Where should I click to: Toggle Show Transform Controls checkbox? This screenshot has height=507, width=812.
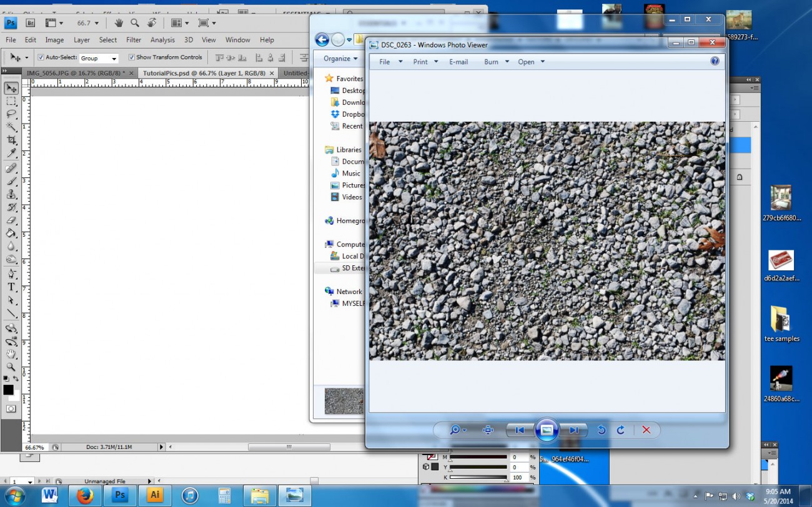pyautogui.click(x=132, y=57)
